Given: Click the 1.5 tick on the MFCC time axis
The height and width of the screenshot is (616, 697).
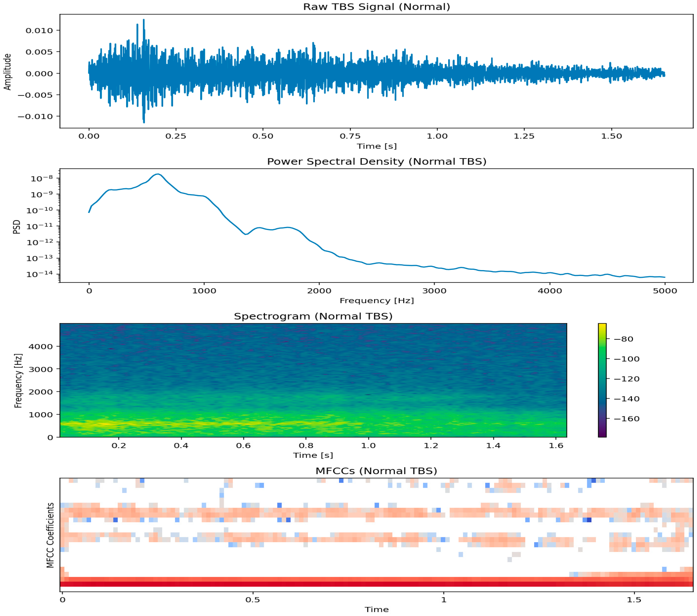Looking at the screenshot, I should click(x=634, y=600).
